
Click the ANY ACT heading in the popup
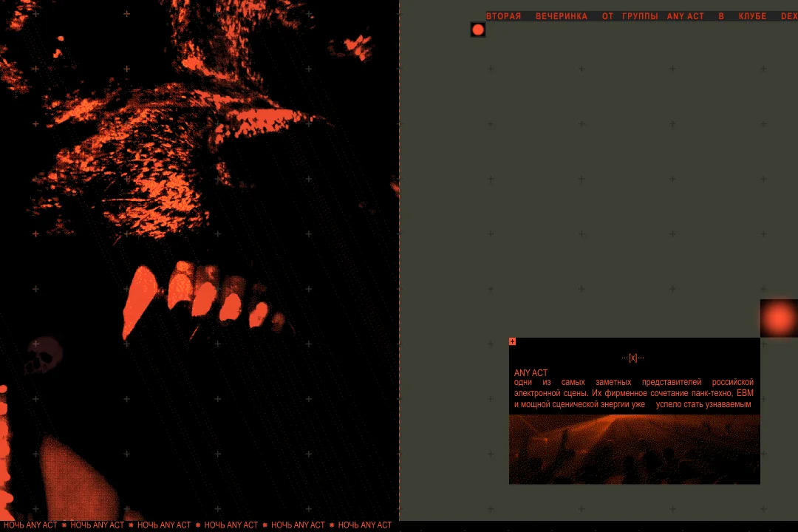[531, 372]
